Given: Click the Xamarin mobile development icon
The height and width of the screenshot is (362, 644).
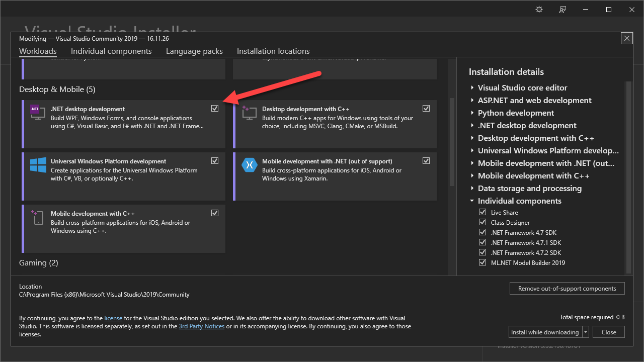Looking at the screenshot, I should (x=249, y=165).
